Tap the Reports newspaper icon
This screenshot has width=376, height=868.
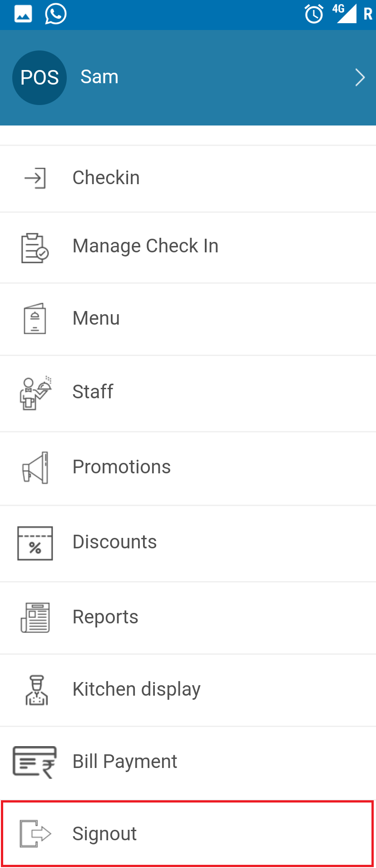(x=35, y=617)
